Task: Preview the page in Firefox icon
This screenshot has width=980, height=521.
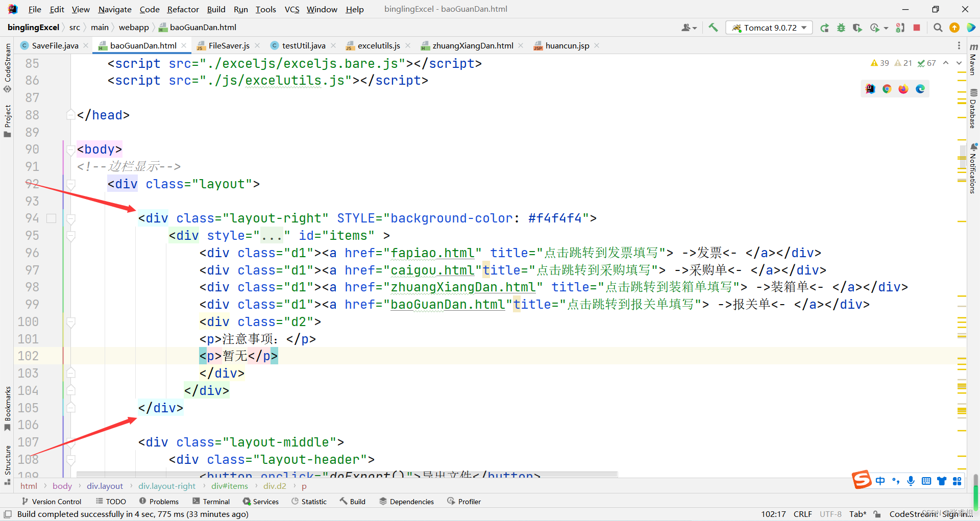Action: (903, 88)
